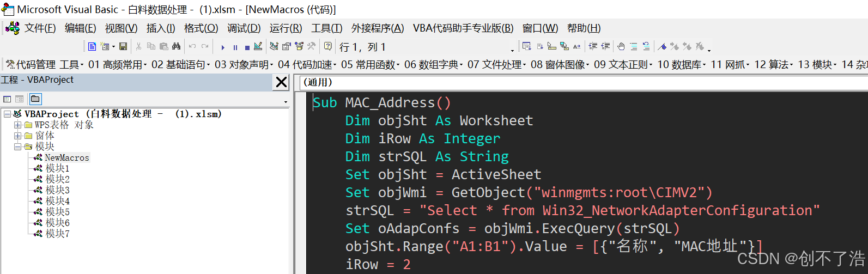The width and height of the screenshot is (868, 274).
Task: Click the Reset (stop) icon
Action: pos(247,47)
